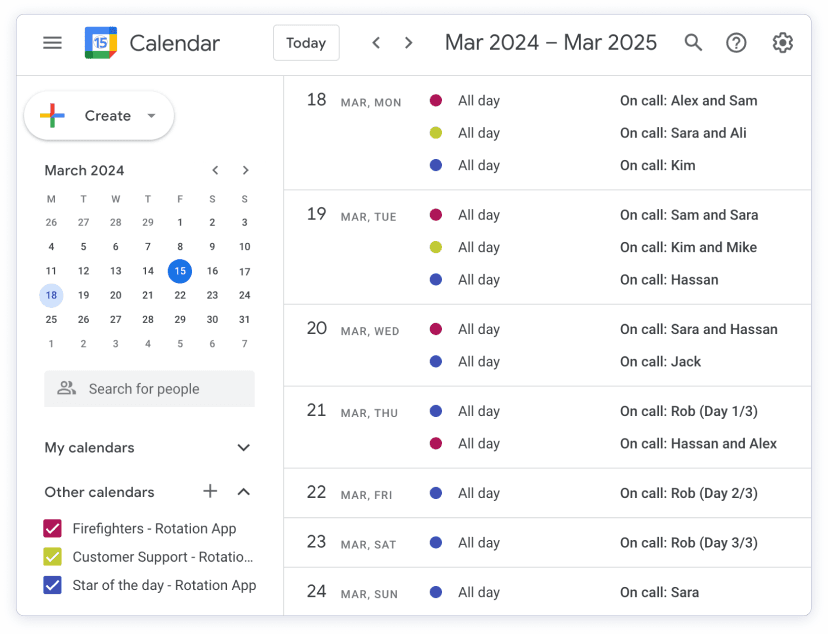Viewport: 828px width, 634px height.
Task: Collapse the Other calendars section
Action: click(243, 491)
